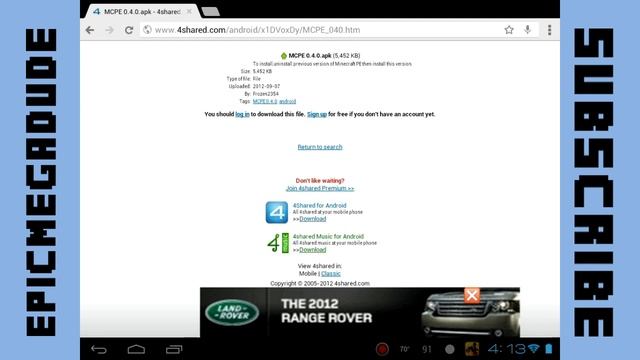This screenshot has height=360, width=640.
Task: Switch to the Classic site view
Action: tap(331, 273)
